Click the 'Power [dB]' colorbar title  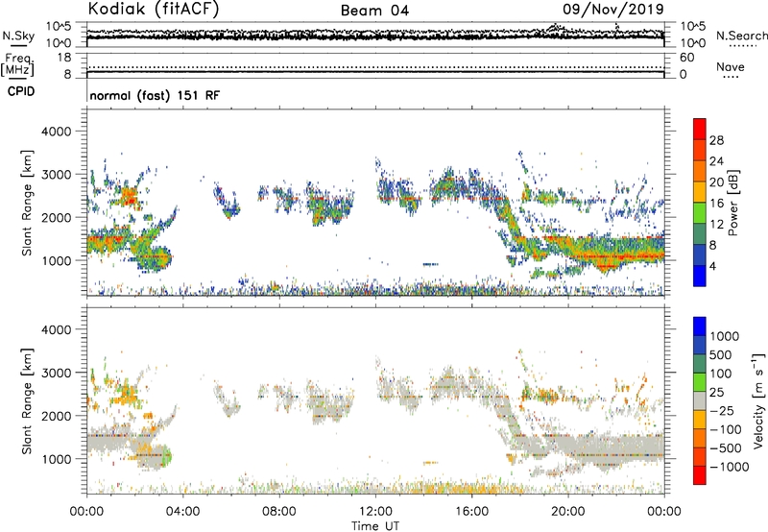(732, 203)
